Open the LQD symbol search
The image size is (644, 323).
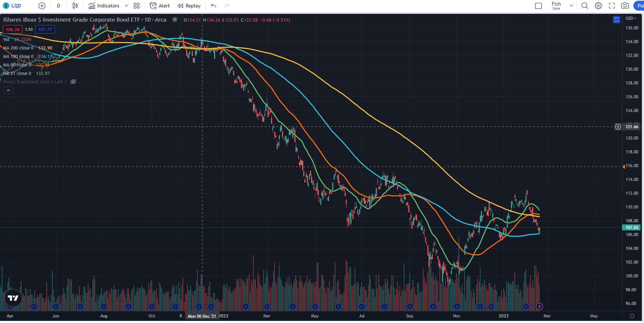pyautogui.click(x=16, y=6)
